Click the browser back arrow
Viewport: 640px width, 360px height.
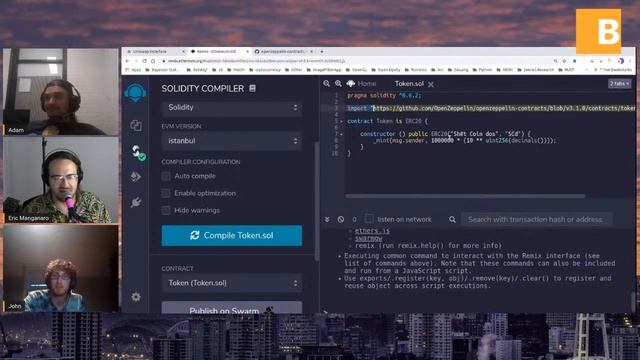coord(128,61)
